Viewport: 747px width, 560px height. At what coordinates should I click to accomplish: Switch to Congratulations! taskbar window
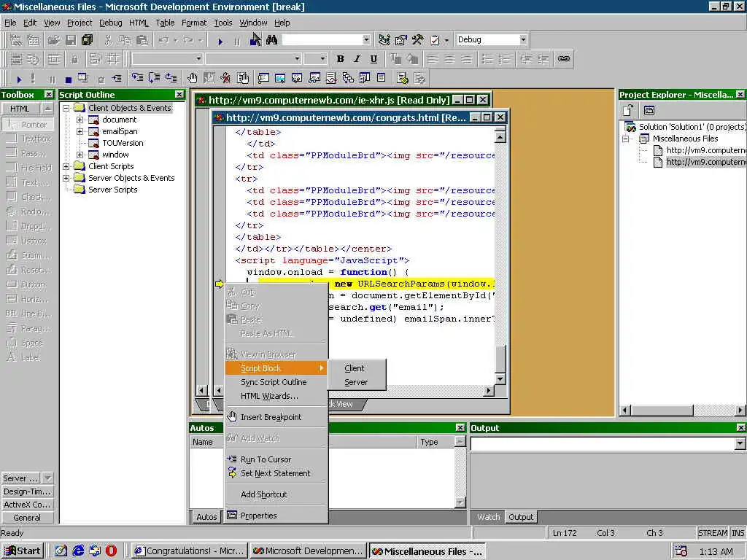tap(189, 551)
